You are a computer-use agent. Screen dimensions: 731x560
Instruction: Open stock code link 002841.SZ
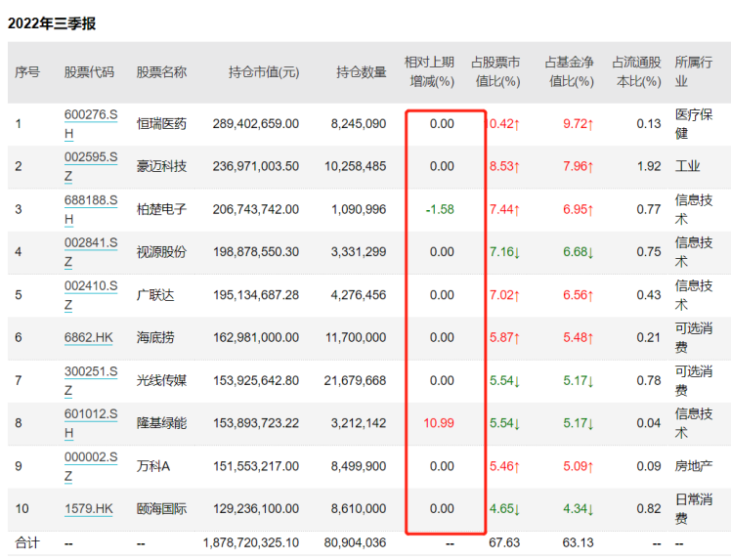[91, 252]
